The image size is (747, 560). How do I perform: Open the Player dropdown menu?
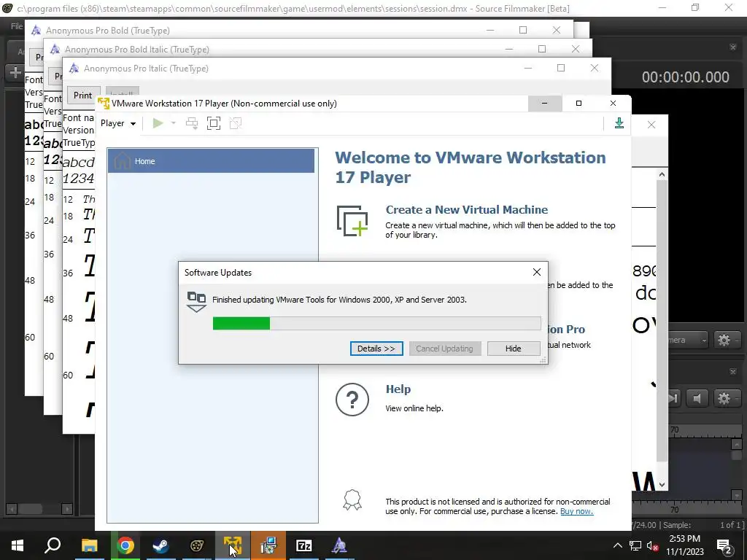tap(118, 123)
